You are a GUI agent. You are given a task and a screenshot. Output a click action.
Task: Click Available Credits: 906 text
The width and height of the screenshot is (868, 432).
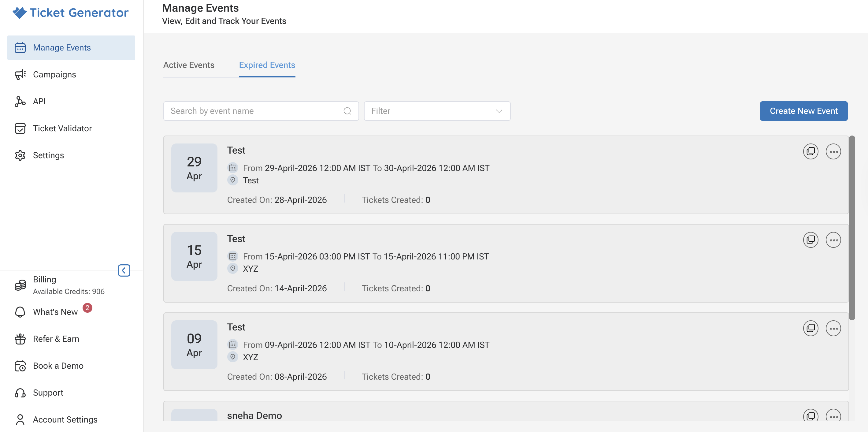[69, 292]
